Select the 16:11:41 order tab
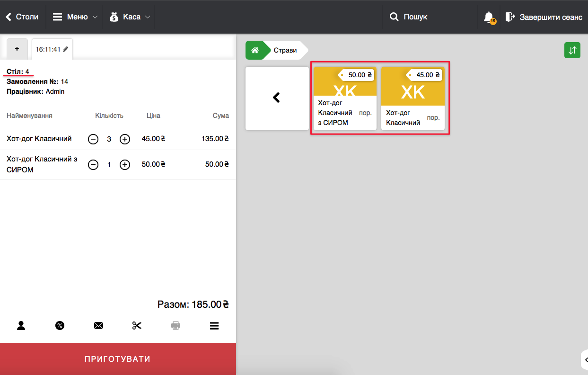588x375 pixels. pyautogui.click(x=52, y=49)
